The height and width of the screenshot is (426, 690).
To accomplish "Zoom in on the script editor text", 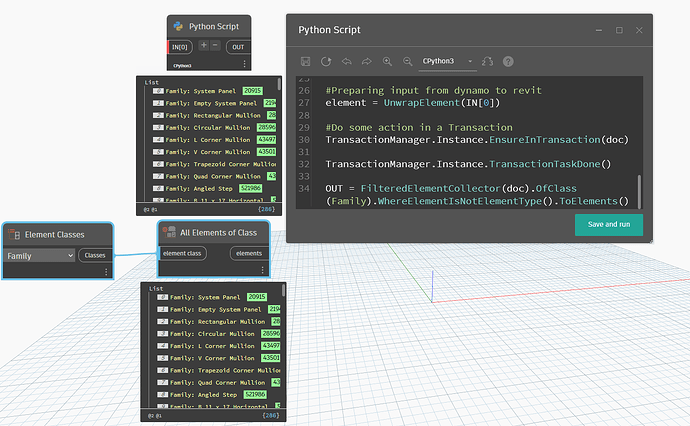I will pos(387,61).
